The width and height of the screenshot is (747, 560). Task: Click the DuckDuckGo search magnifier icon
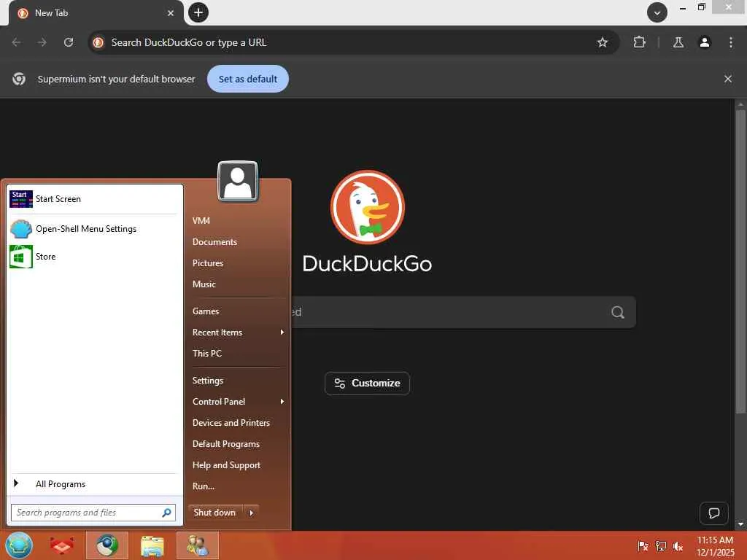click(x=617, y=312)
